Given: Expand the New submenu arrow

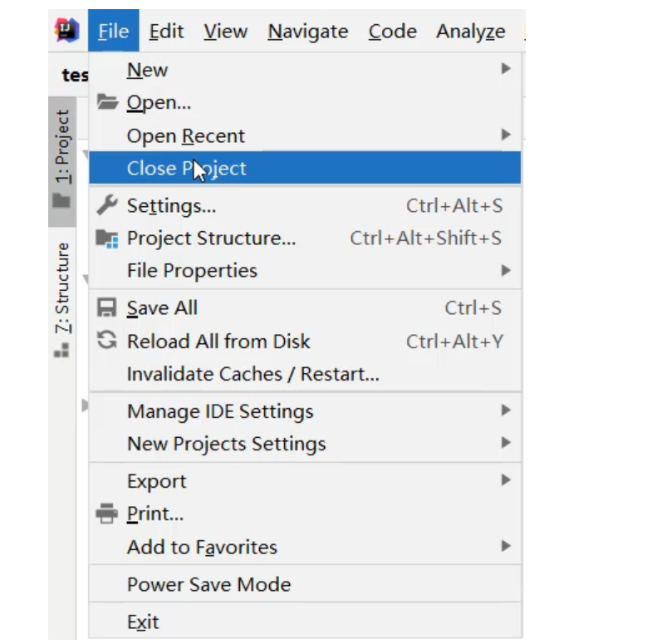Looking at the screenshot, I should [505, 70].
